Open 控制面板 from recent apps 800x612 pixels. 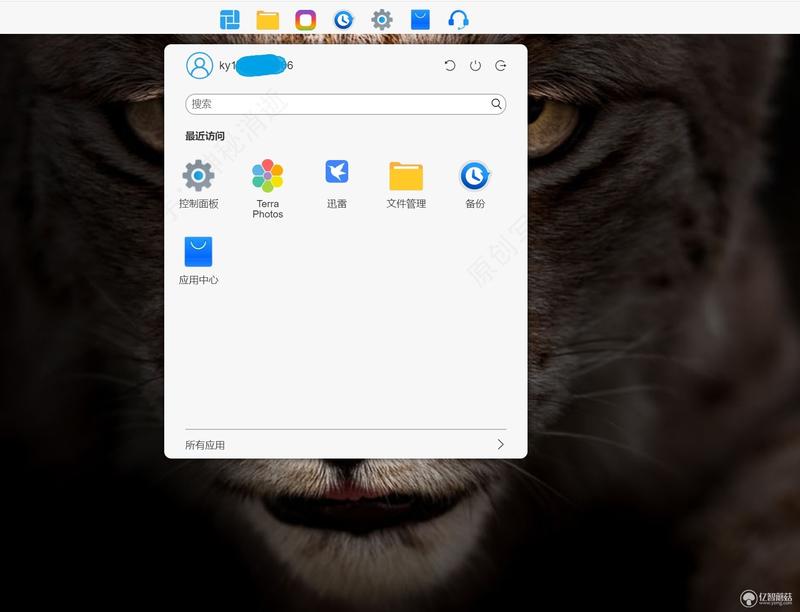[x=198, y=184]
